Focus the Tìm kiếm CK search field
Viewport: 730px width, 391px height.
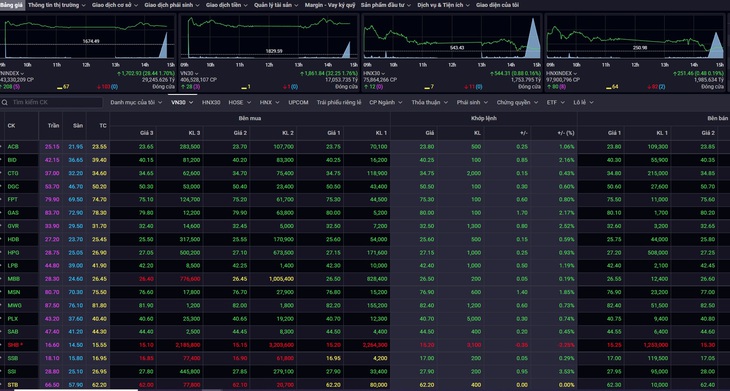pyautogui.click(x=56, y=102)
